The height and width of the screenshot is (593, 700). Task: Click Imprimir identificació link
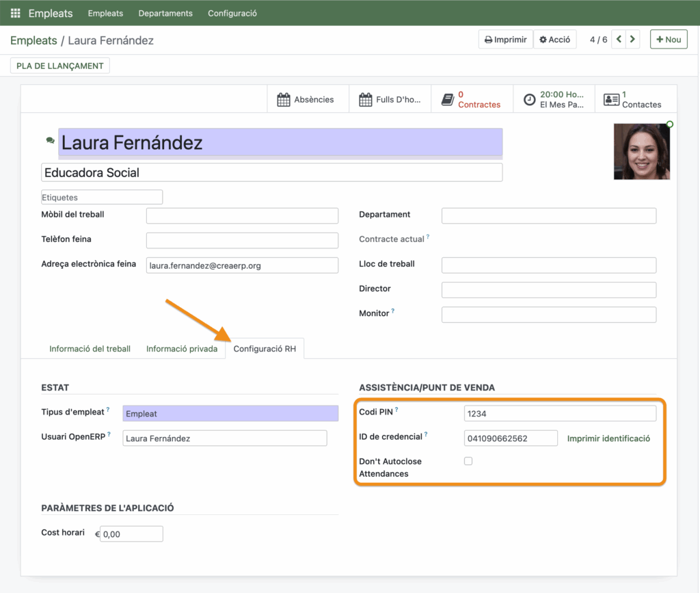point(608,438)
